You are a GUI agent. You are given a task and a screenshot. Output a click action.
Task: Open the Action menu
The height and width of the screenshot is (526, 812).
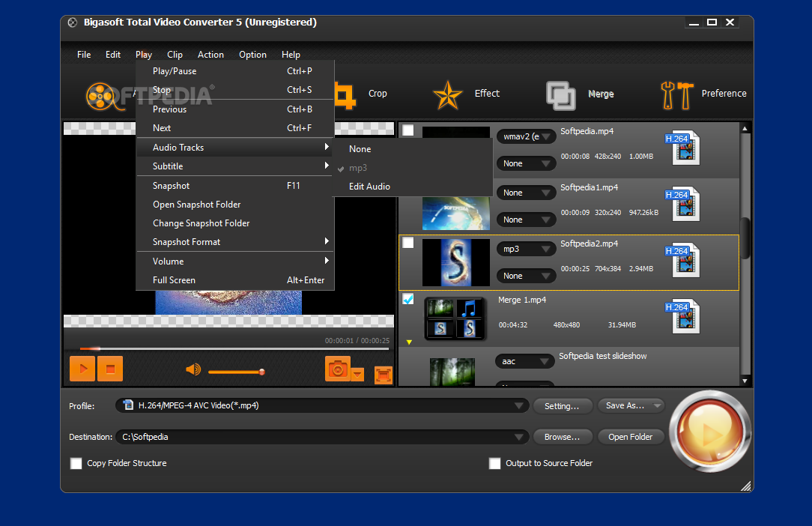(x=210, y=55)
